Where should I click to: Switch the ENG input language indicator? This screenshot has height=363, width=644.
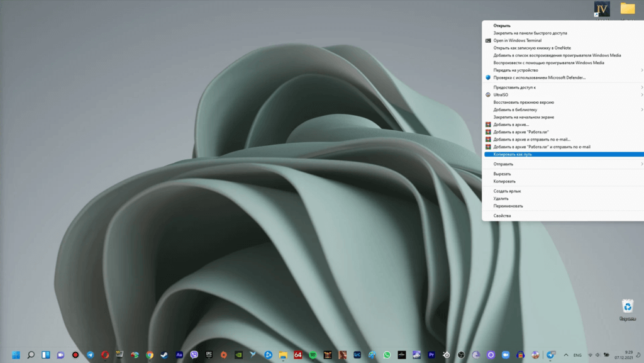click(577, 355)
